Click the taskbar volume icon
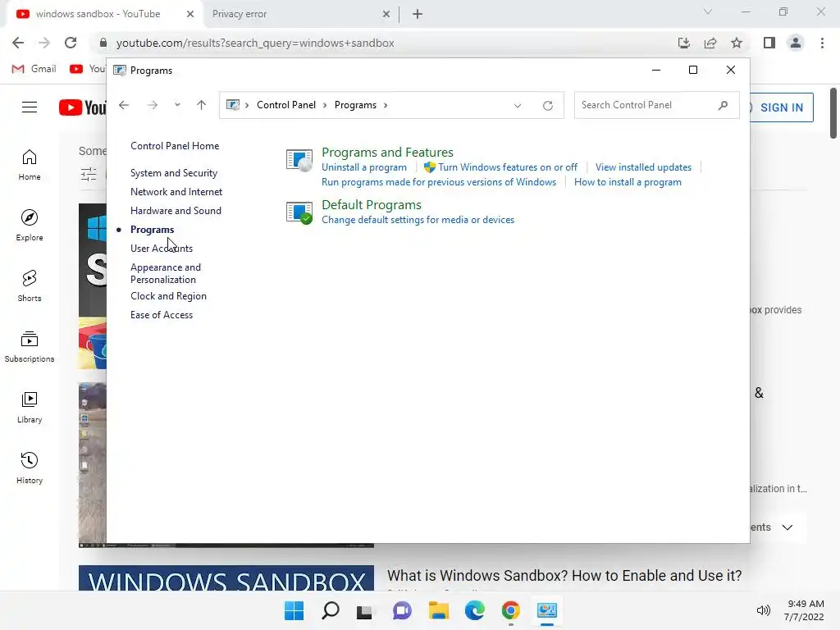 coord(764,610)
